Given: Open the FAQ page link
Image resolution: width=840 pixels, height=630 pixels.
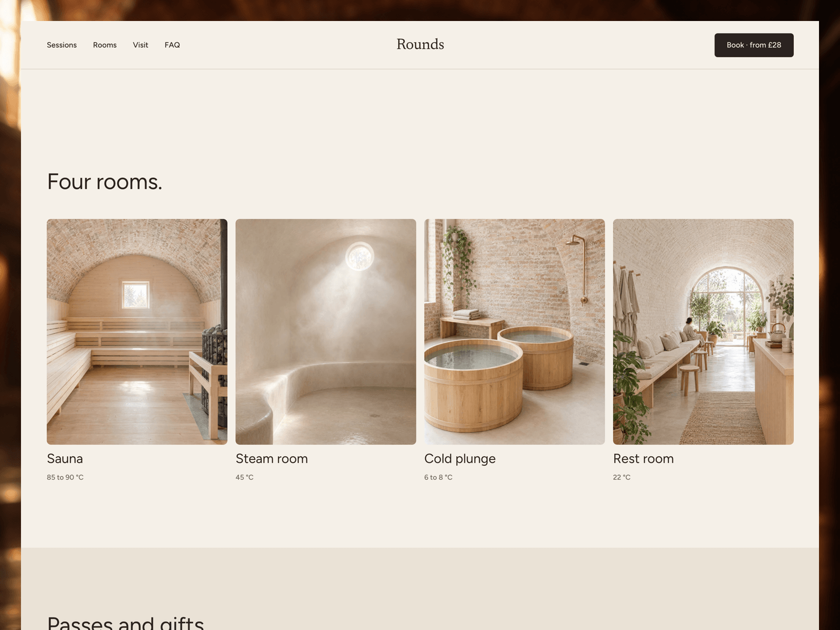Looking at the screenshot, I should pyautogui.click(x=172, y=45).
